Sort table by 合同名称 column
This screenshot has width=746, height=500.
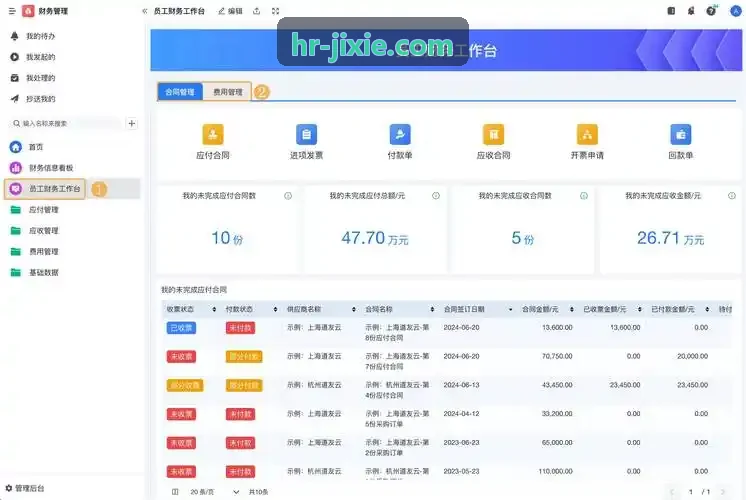pyautogui.click(x=432, y=309)
